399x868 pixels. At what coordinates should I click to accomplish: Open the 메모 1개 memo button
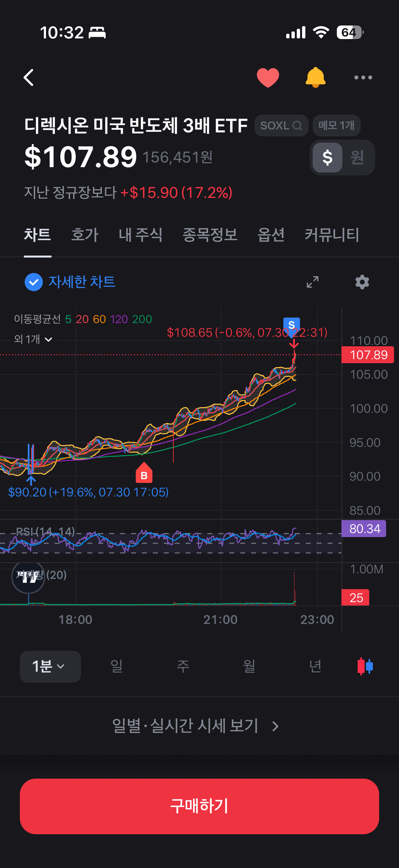click(x=336, y=125)
